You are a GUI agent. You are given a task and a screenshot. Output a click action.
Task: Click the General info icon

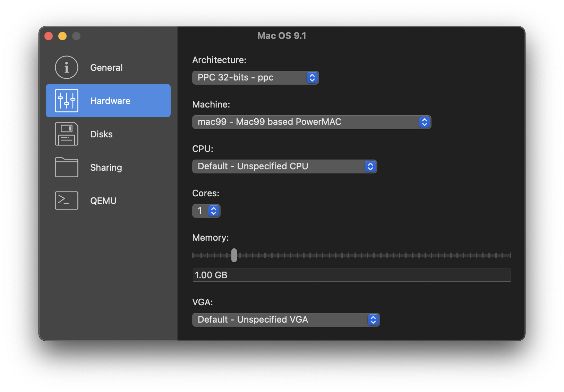(66, 67)
